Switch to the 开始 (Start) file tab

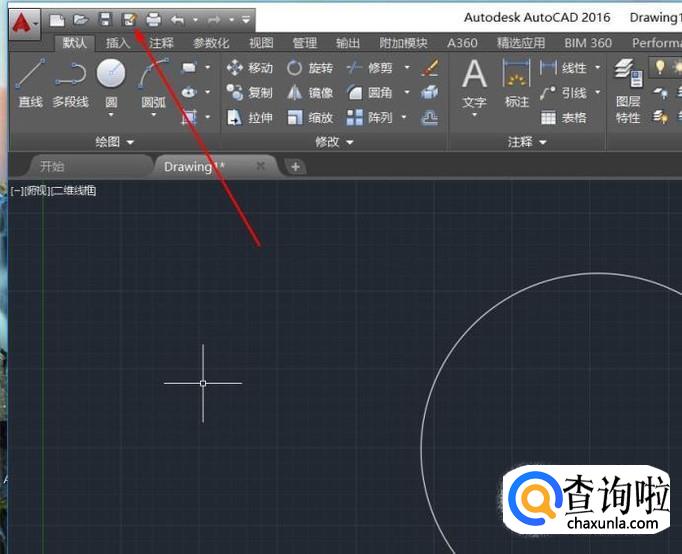[52, 166]
